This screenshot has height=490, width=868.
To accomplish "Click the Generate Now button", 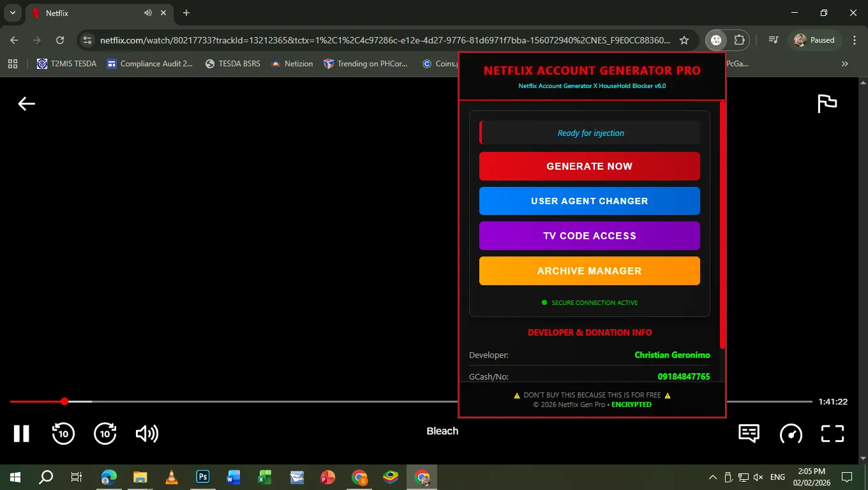I will click(x=589, y=166).
